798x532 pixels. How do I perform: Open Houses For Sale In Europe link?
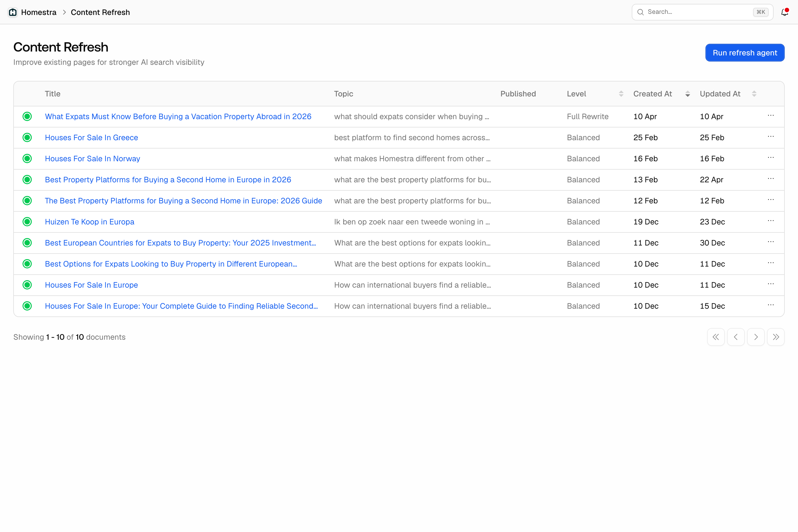tap(91, 285)
